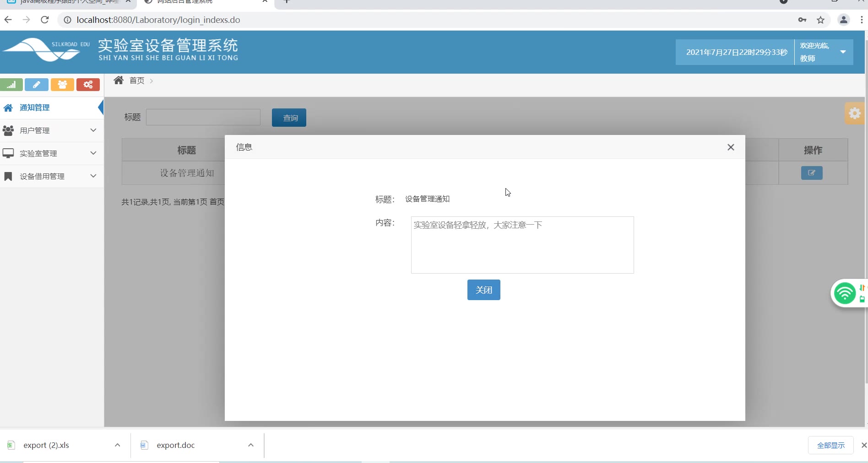
Task: Expand the 用户管理 menu
Action: tap(52, 130)
